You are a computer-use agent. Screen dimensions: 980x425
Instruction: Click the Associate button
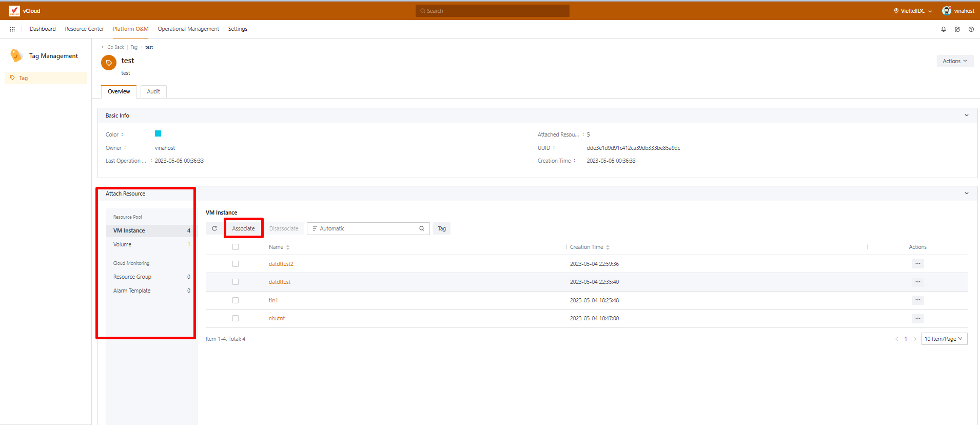point(243,228)
